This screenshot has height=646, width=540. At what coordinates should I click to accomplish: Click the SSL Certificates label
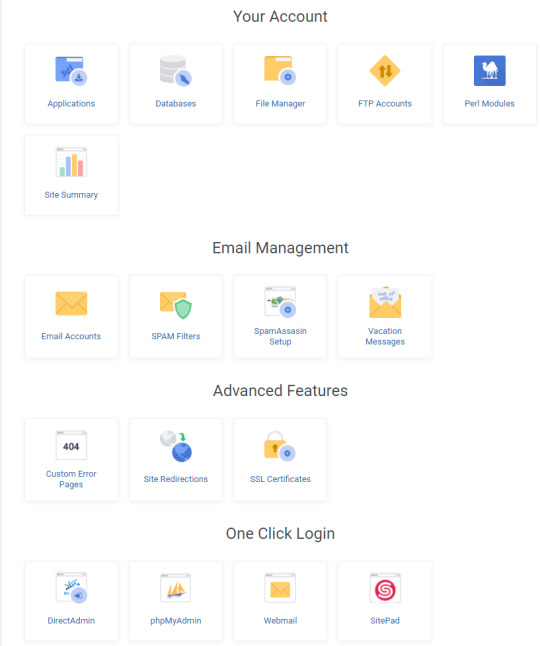click(x=280, y=479)
